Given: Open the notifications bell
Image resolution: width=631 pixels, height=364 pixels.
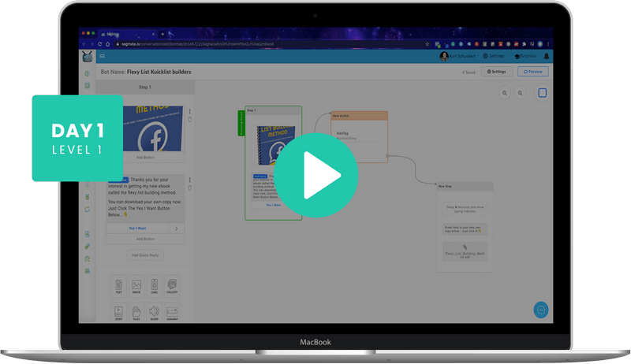Looking at the screenshot, I should coord(546,56).
